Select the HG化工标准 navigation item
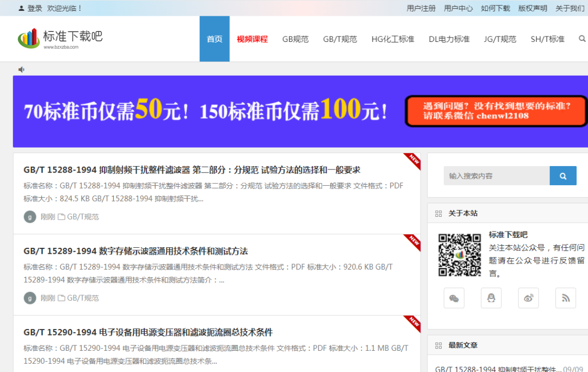This screenshot has width=588, height=372. point(393,39)
